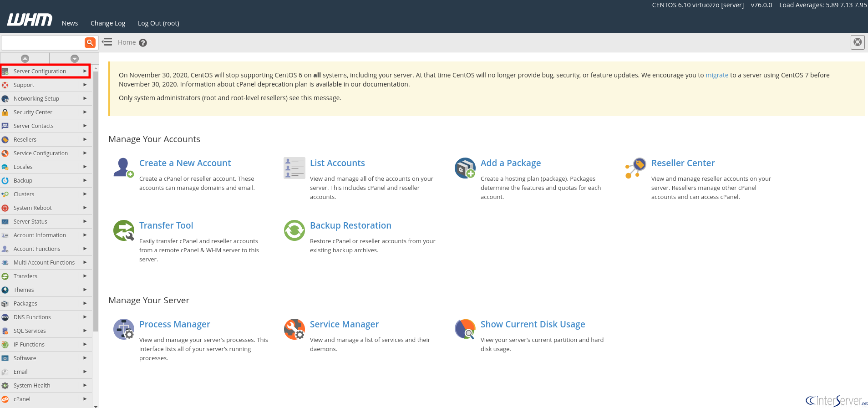Click the Show Current Disk Usage icon
This screenshot has width=868, height=408.
(465, 329)
